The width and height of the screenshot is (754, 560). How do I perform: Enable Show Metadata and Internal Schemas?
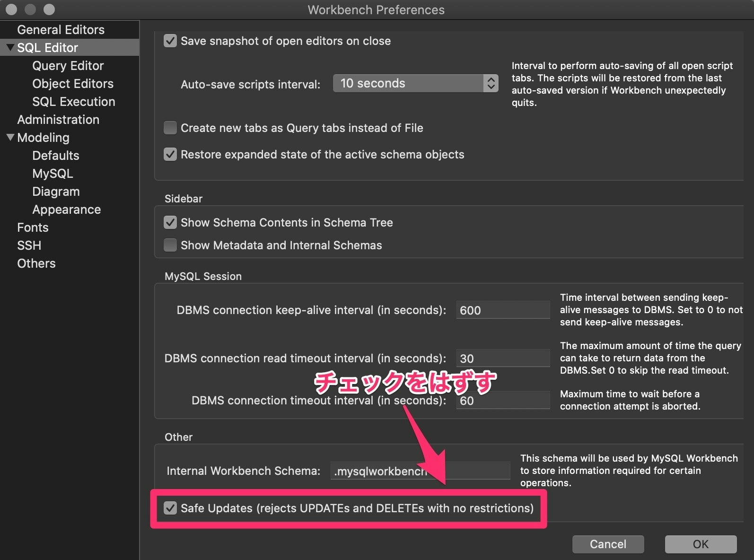[x=170, y=245]
